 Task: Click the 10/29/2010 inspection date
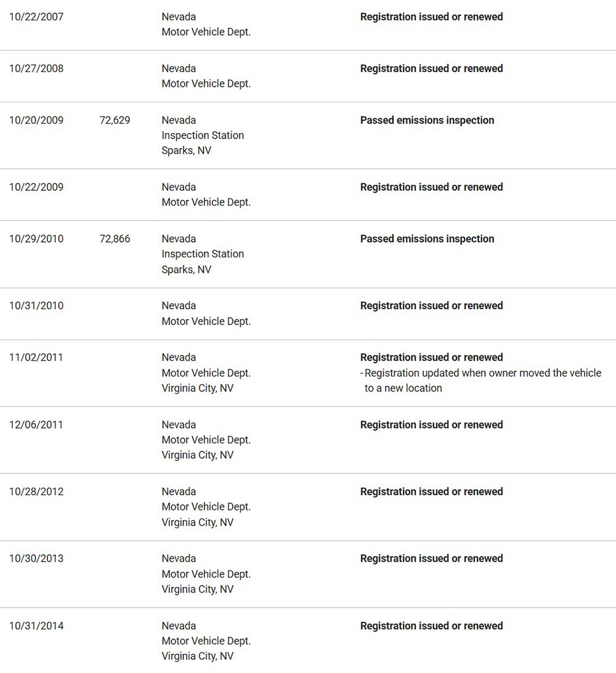pyautogui.click(x=36, y=239)
